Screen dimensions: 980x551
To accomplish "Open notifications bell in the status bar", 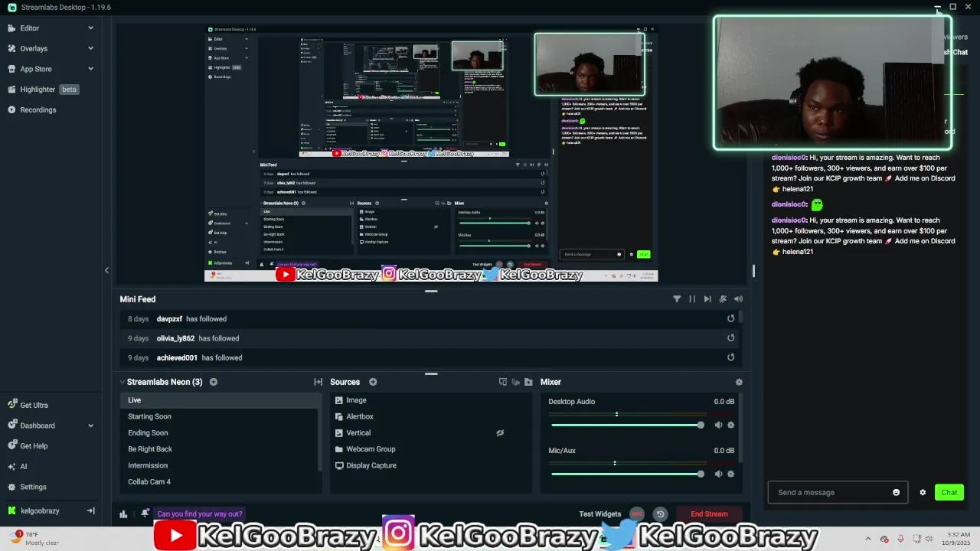I will click(x=145, y=514).
